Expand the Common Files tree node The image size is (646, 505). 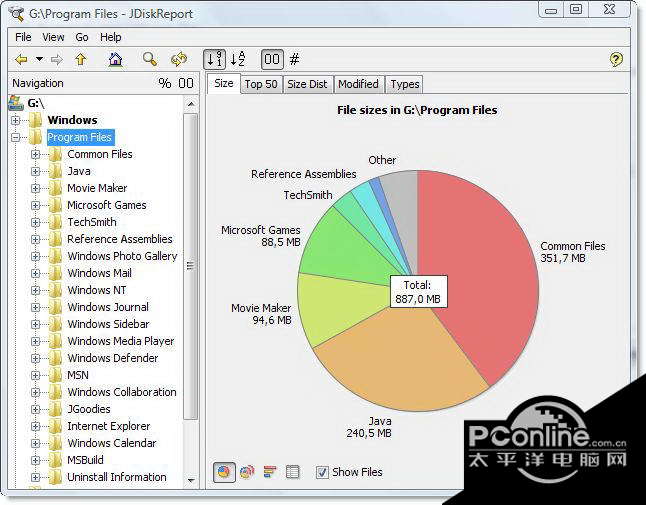35,154
